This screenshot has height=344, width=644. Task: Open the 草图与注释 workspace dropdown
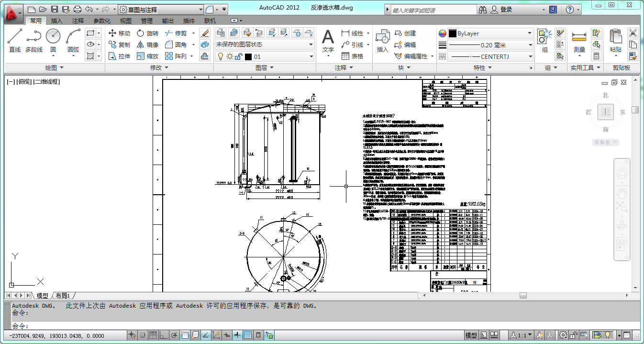click(x=161, y=9)
